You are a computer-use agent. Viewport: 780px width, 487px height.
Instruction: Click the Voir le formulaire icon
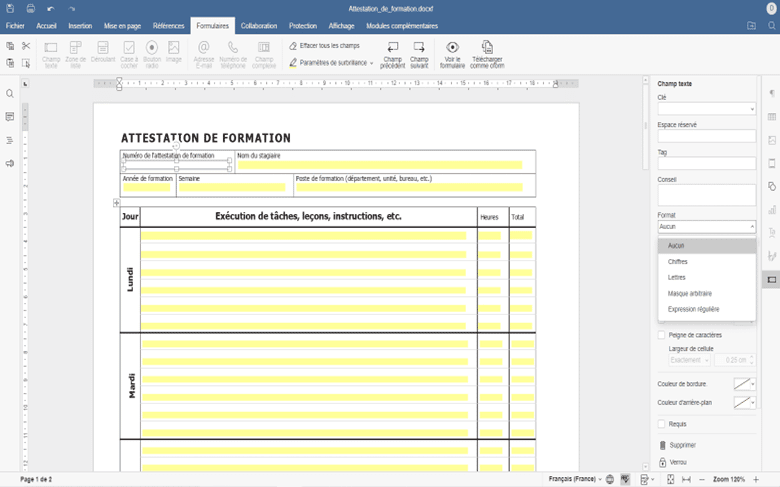(452, 48)
